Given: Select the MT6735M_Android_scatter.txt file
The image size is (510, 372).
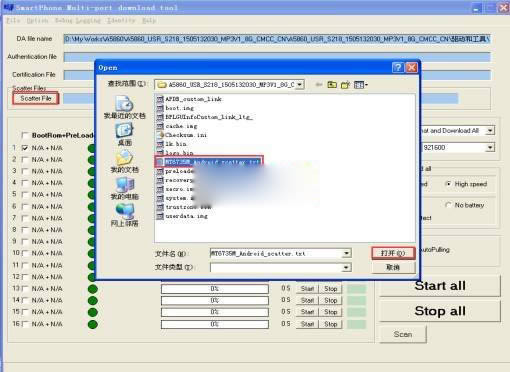Looking at the screenshot, I should point(209,162).
